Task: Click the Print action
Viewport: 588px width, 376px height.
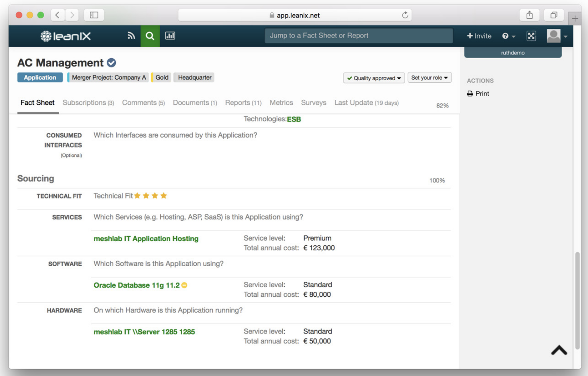Action: point(478,93)
